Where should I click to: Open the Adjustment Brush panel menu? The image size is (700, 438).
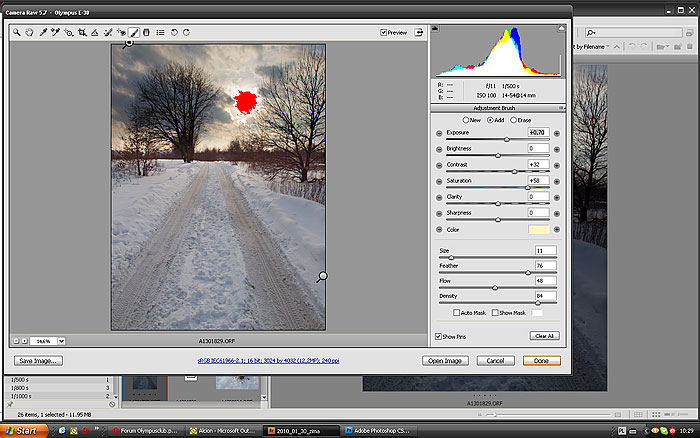[x=562, y=107]
